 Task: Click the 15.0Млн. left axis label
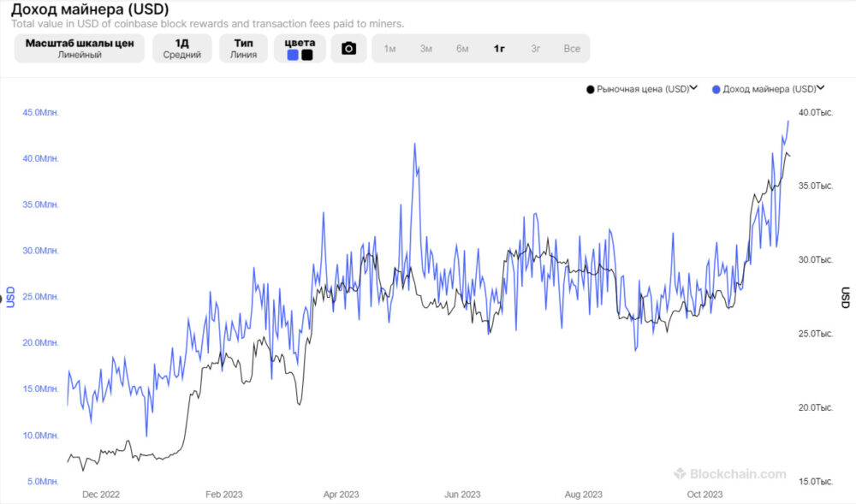(x=40, y=388)
